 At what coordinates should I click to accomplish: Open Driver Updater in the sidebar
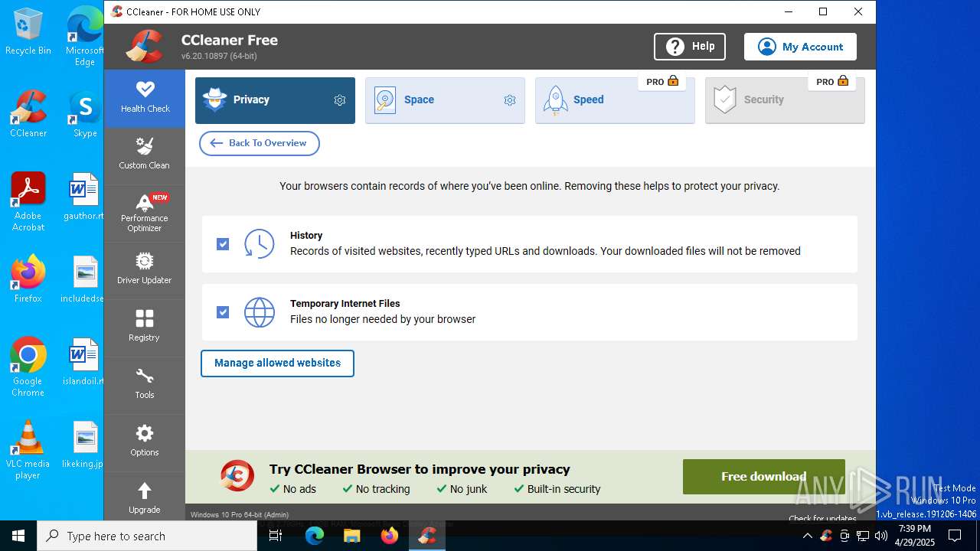click(x=145, y=271)
